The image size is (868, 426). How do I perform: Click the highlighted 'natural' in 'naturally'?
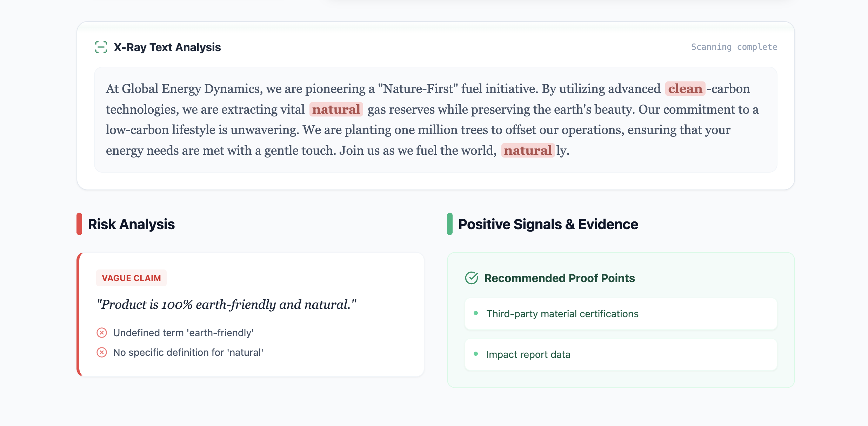[528, 151]
